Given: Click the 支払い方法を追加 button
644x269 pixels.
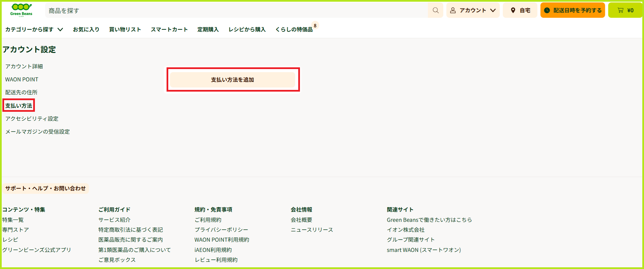Looking at the screenshot, I should click(233, 80).
